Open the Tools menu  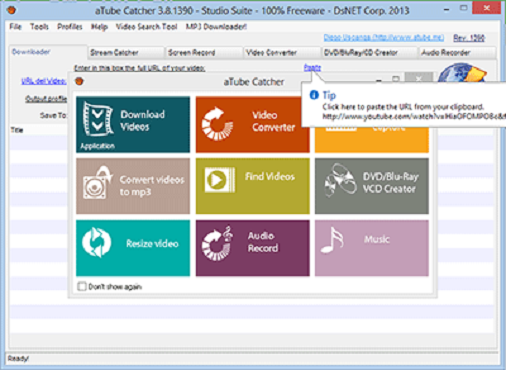tap(39, 26)
